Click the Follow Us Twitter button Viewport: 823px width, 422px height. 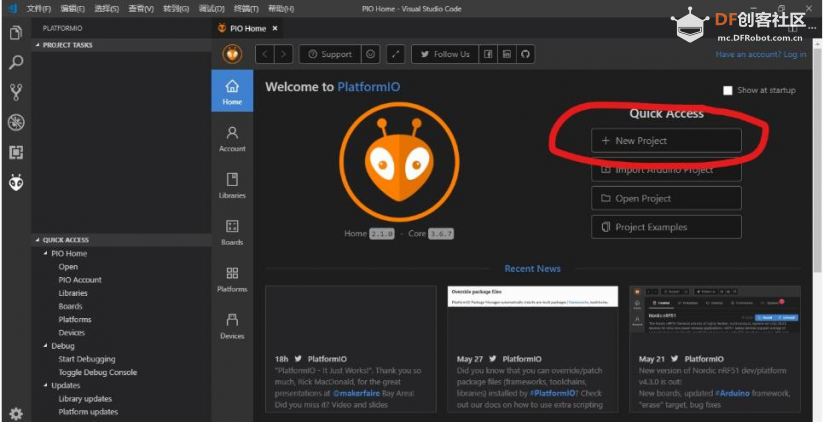click(445, 54)
